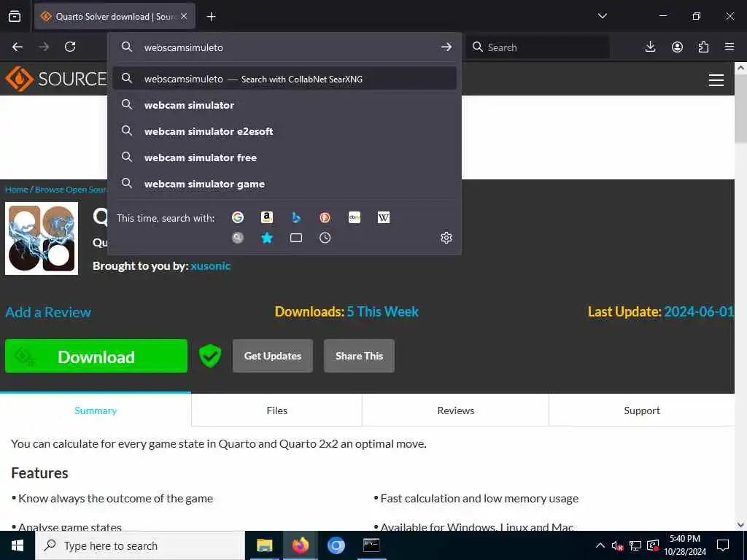The width and height of the screenshot is (747, 560).
Task: Select the Summary tab
Action: 96,411
